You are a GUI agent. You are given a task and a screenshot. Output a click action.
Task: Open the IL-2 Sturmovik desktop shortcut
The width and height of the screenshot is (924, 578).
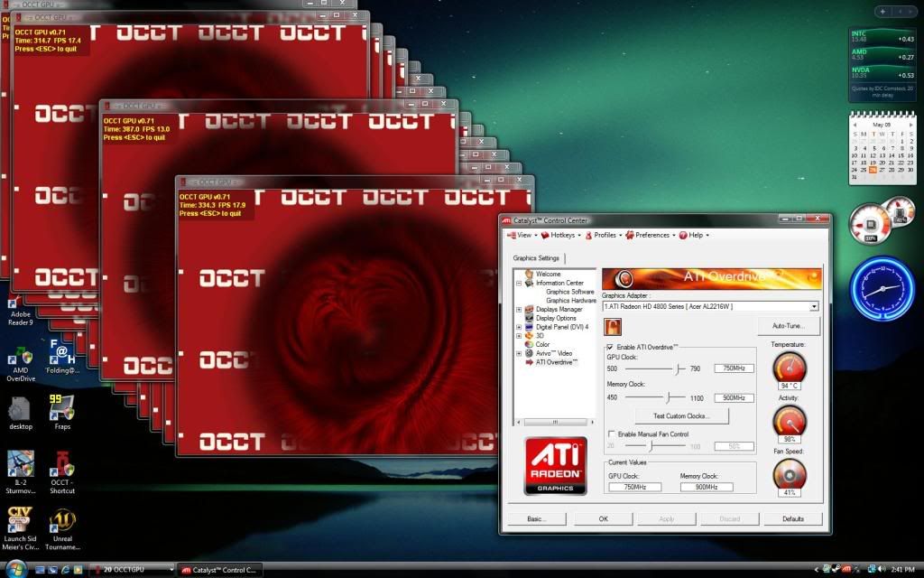20,472
